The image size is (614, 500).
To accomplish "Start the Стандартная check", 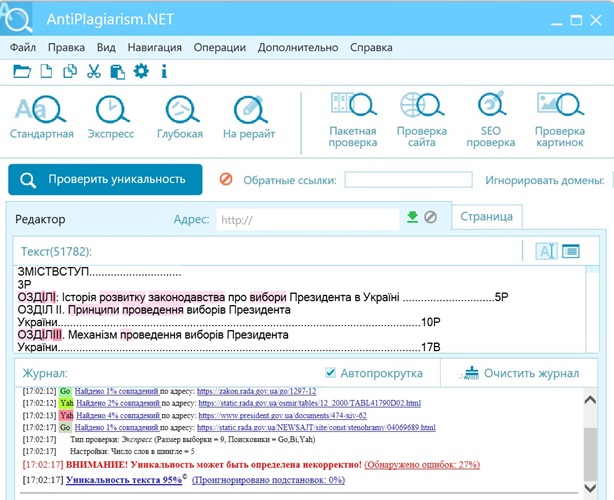I will 42,117.
